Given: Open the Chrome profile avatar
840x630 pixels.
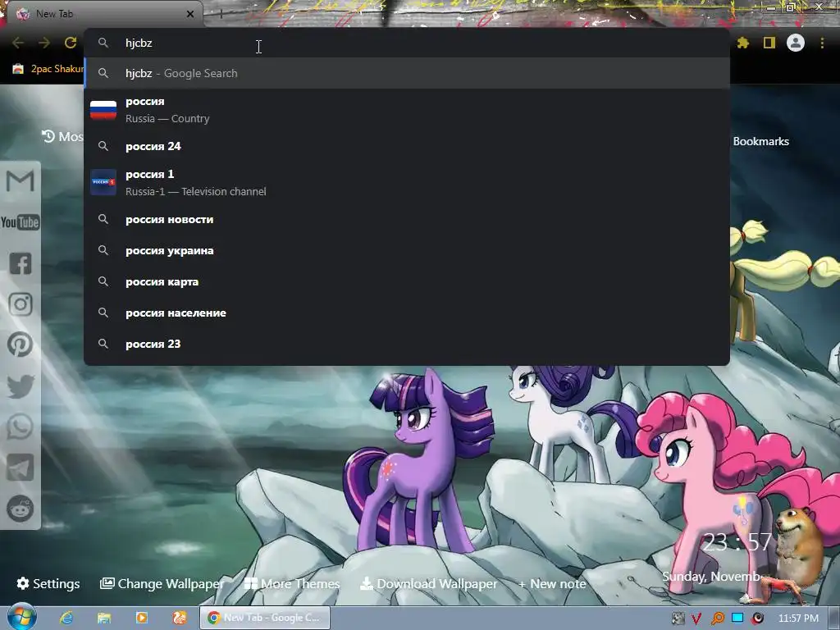Looking at the screenshot, I should [x=796, y=43].
